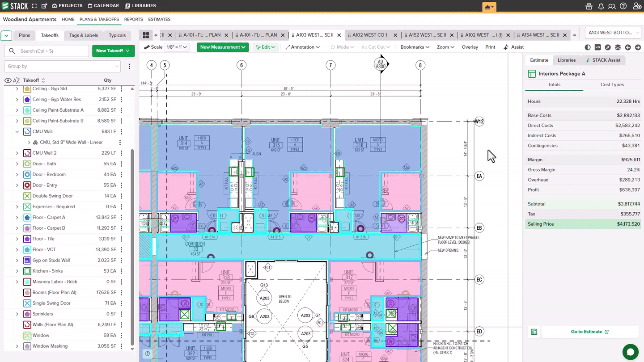Toggle visibility eye for all takeoffs
This screenshot has width=644, height=362.
tap(8, 80)
